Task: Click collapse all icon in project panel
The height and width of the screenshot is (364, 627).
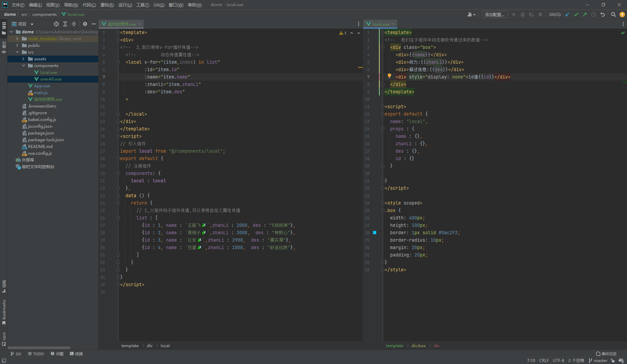Action: pos(74,24)
